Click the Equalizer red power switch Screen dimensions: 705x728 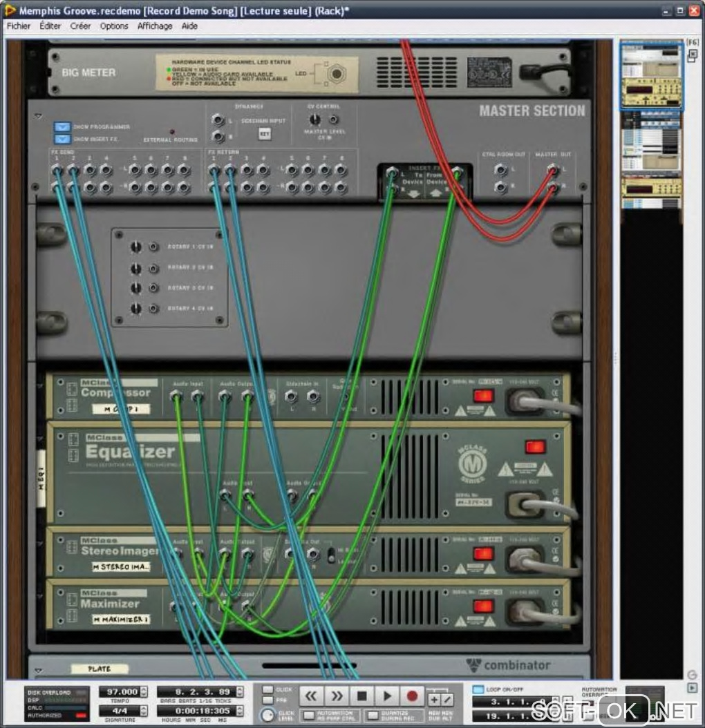click(x=535, y=447)
